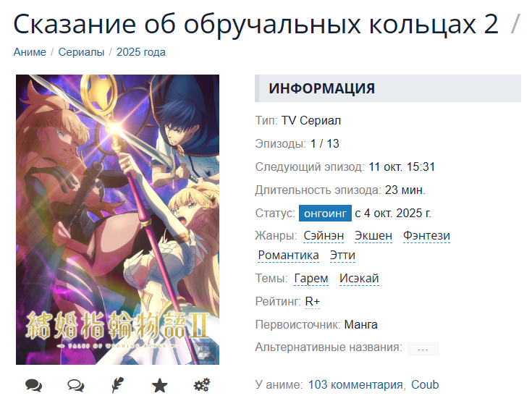Click the feather quill reviews icon
This screenshot has width=532, height=401.
[x=118, y=385]
